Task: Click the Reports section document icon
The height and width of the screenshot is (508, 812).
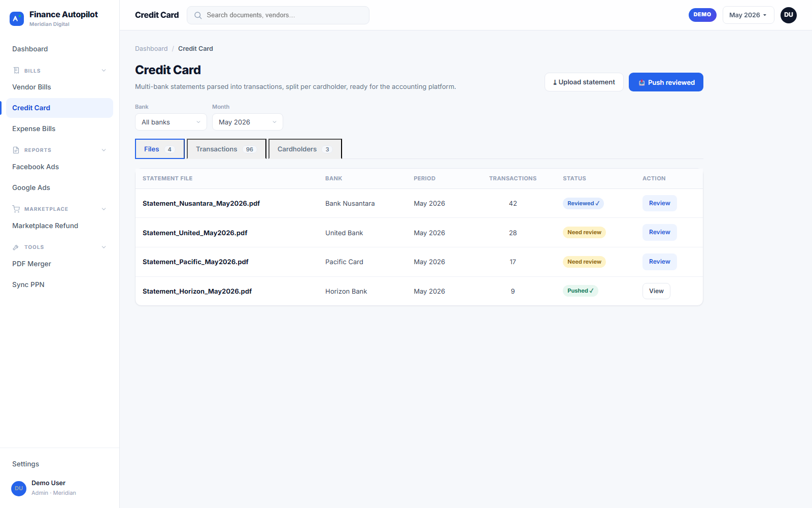Action: [16, 150]
